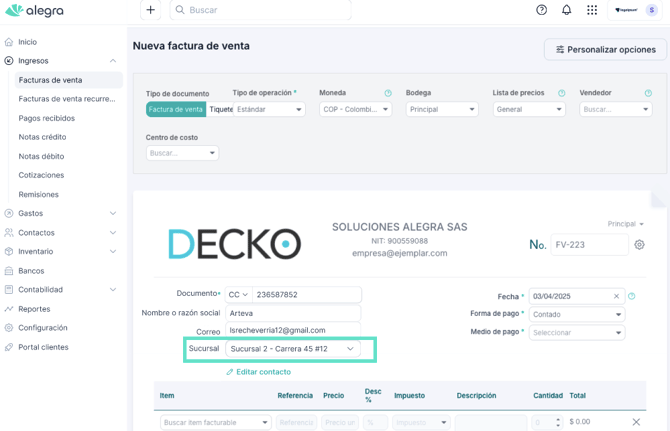Open invoice numbering settings gear
Viewport: 670px width, 431px height.
click(x=639, y=245)
